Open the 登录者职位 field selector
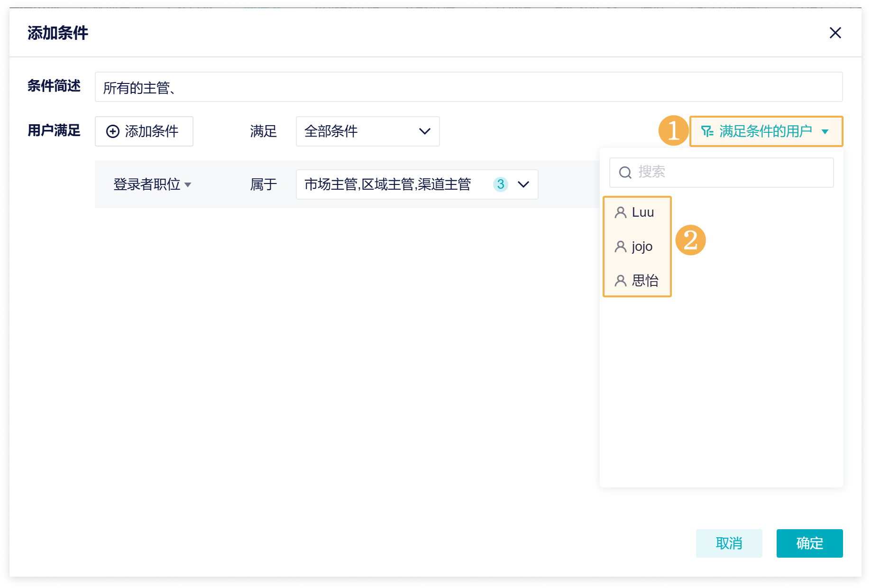871x588 pixels. [x=152, y=184]
